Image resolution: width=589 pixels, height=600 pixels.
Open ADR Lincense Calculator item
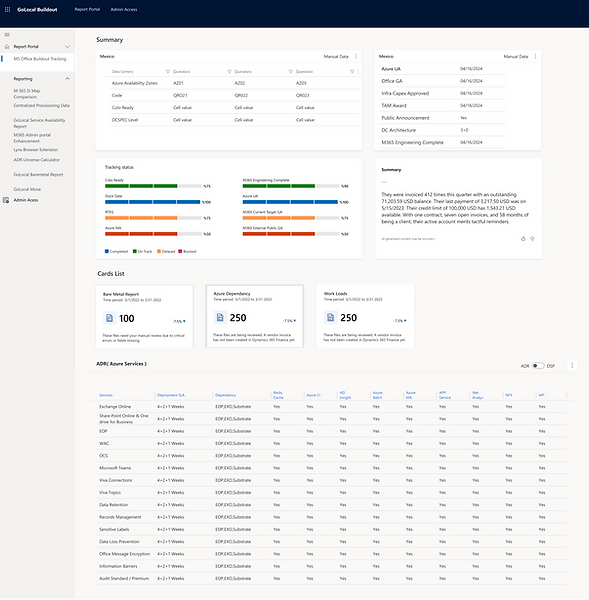(36, 160)
